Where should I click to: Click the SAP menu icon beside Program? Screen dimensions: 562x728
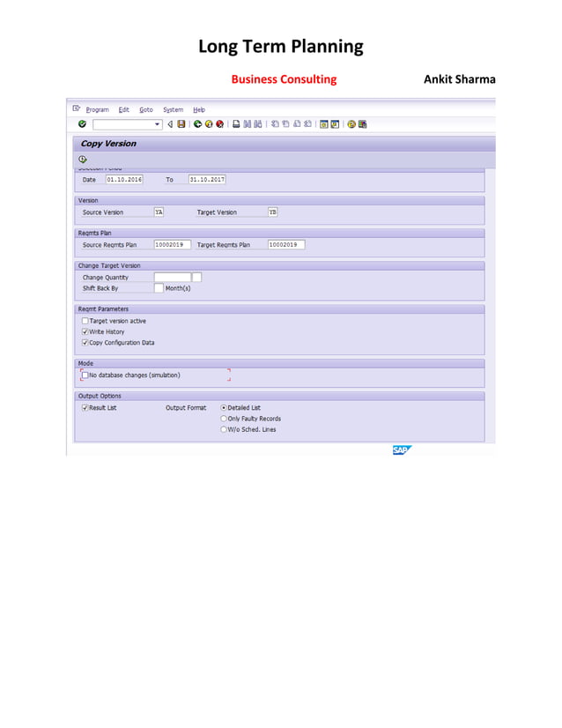pos(77,108)
